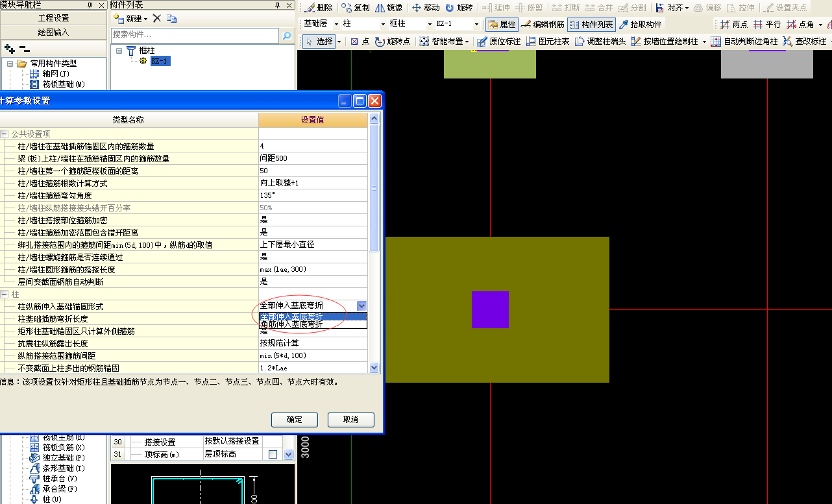This screenshot has width=832, height=504.
Task: Choose the 旋转点 rotate point tool
Action: pos(393,42)
